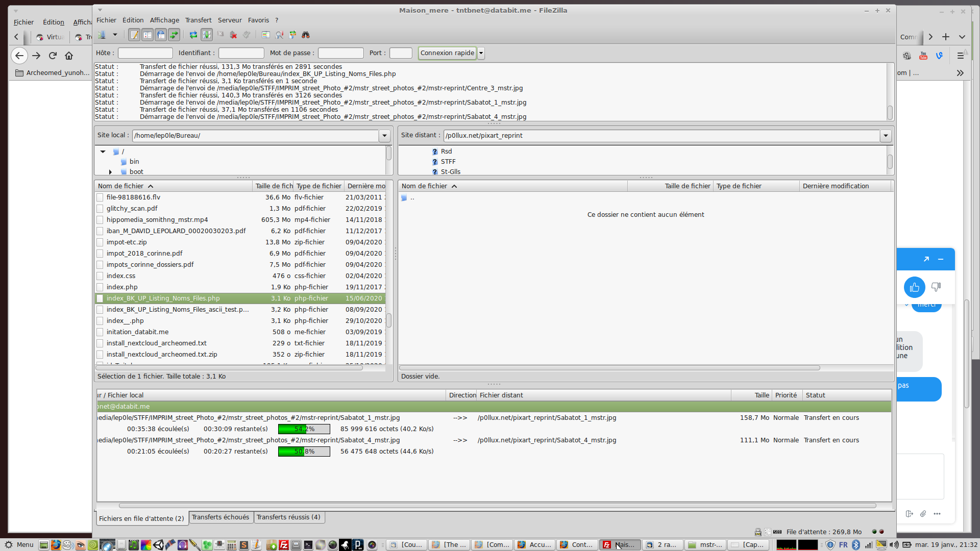Open the directory comparison icon
This screenshot has height=551, width=980.
(279, 35)
